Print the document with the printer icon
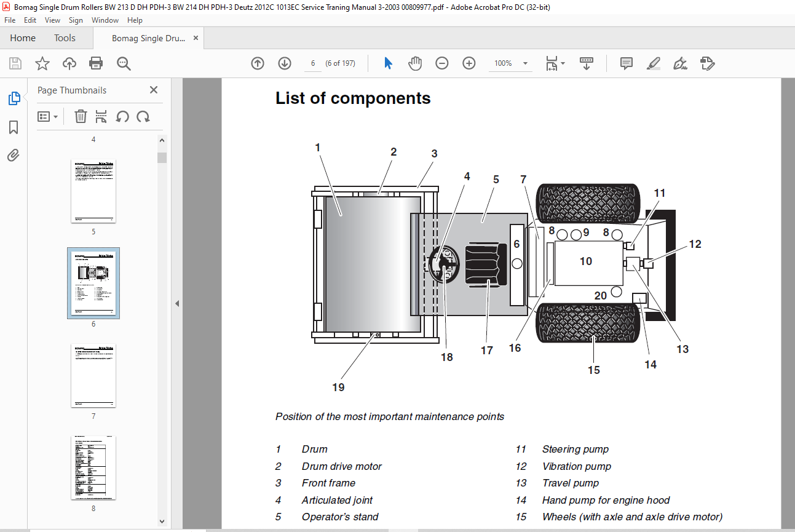 coord(96,63)
